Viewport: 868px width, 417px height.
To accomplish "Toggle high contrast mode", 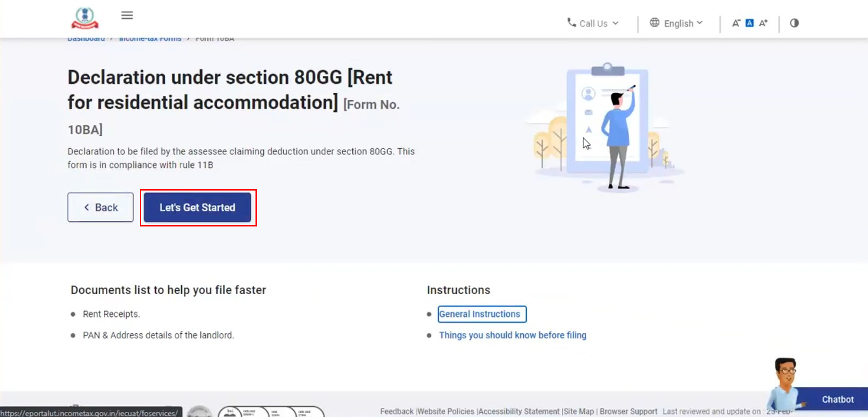I will pyautogui.click(x=794, y=23).
